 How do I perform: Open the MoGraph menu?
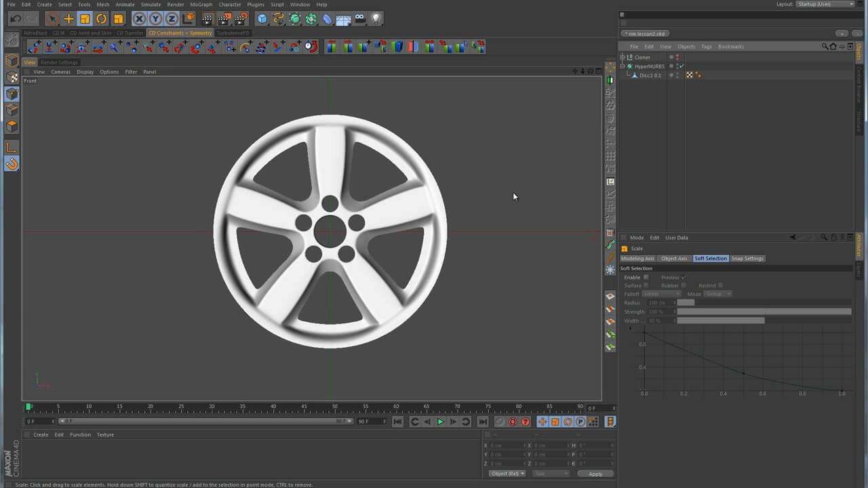tap(201, 5)
